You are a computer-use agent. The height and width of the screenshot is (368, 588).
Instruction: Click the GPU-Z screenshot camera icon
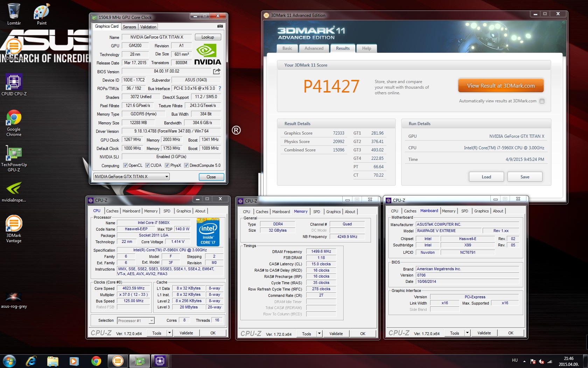pos(220,26)
